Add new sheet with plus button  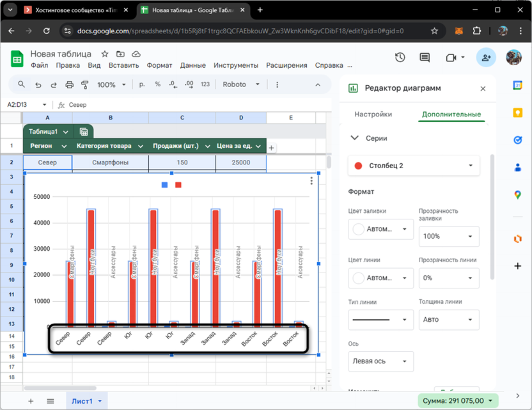point(30,401)
